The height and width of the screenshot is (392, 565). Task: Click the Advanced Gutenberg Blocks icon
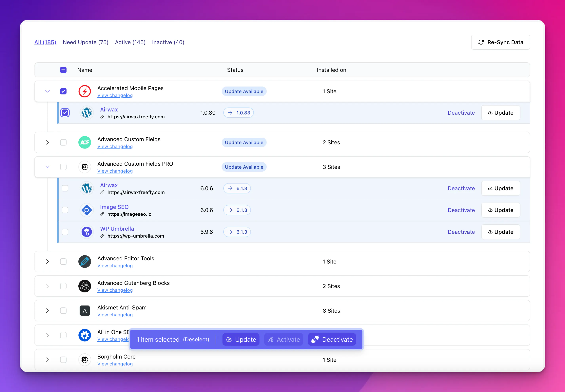(85, 286)
